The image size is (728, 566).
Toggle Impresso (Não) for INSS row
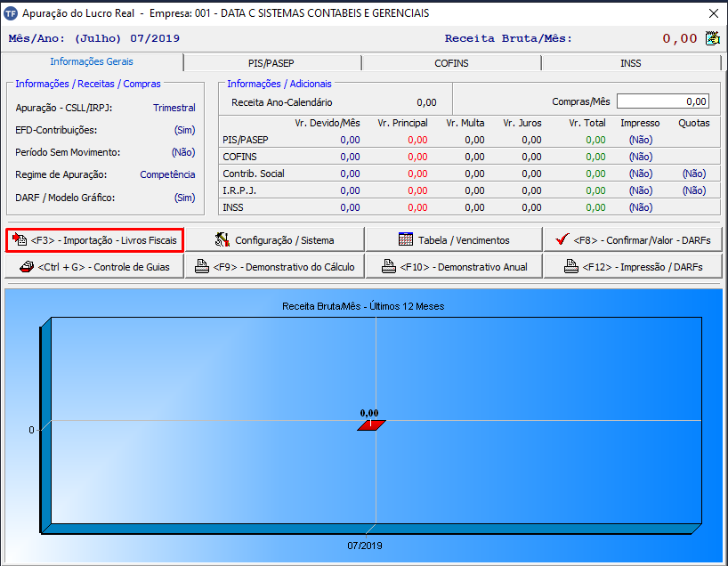641,207
